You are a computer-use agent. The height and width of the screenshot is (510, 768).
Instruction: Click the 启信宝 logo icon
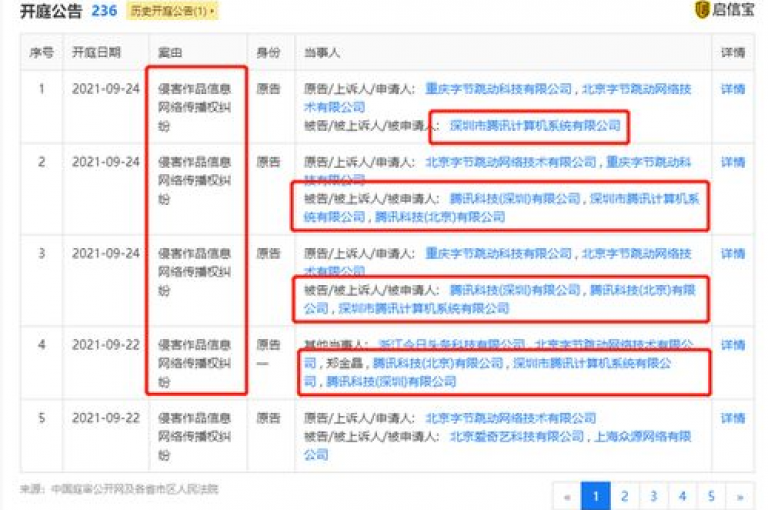(702, 9)
